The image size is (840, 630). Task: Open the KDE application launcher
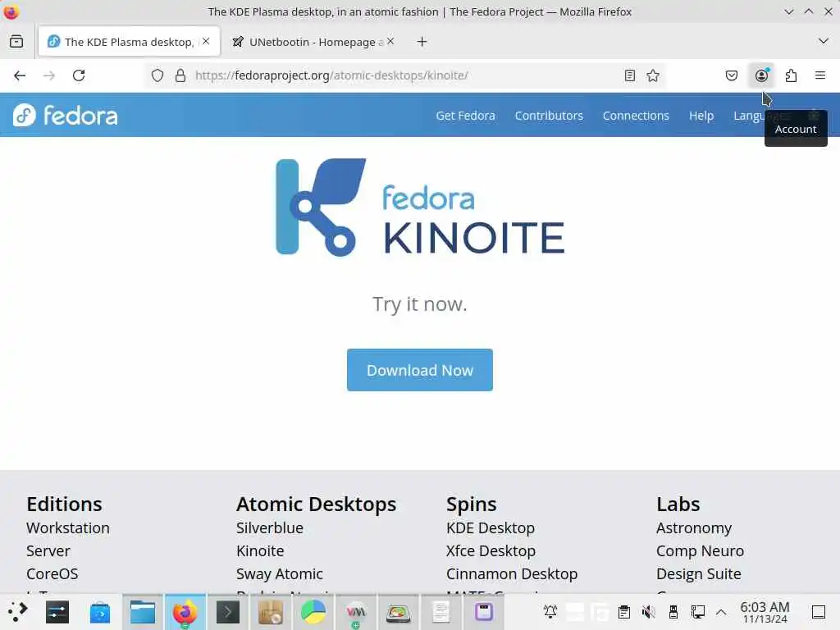point(18,612)
